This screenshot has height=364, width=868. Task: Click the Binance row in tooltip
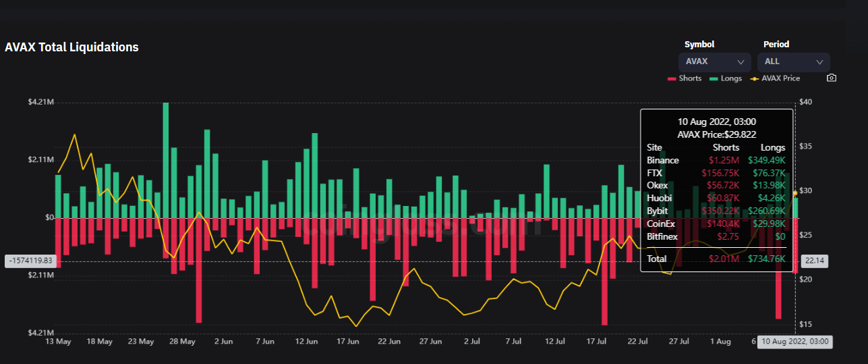pyautogui.click(x=716, y=160)
